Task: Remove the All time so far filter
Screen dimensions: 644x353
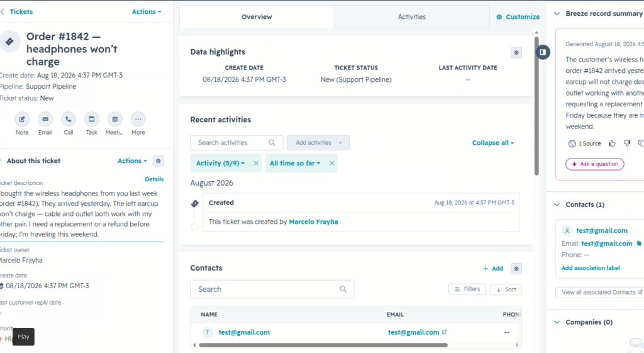Action: click(x=332, y=163)
